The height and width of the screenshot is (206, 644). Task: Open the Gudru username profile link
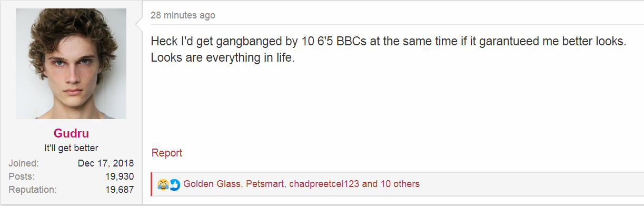coord(71,134)
